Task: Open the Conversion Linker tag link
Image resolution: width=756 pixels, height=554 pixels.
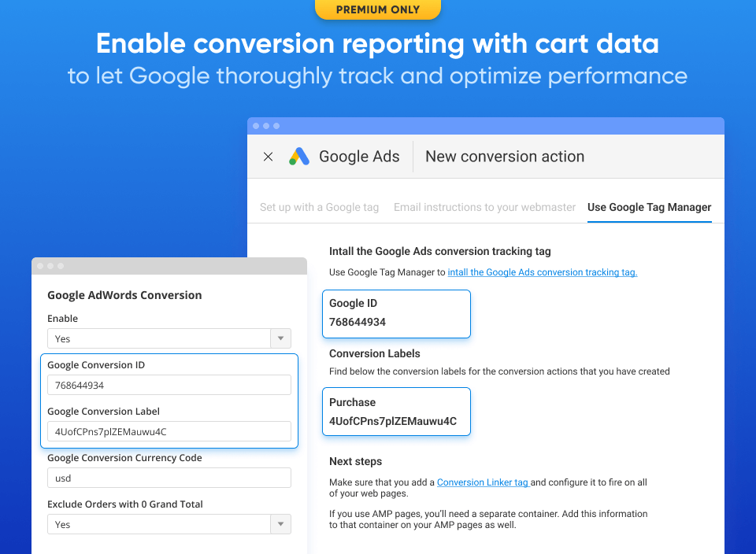Action: tap(483, 482)
